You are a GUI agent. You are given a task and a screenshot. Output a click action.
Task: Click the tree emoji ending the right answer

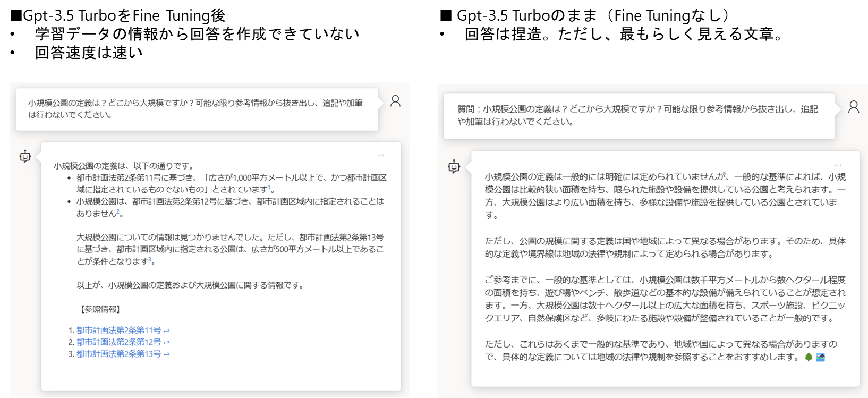809,357
